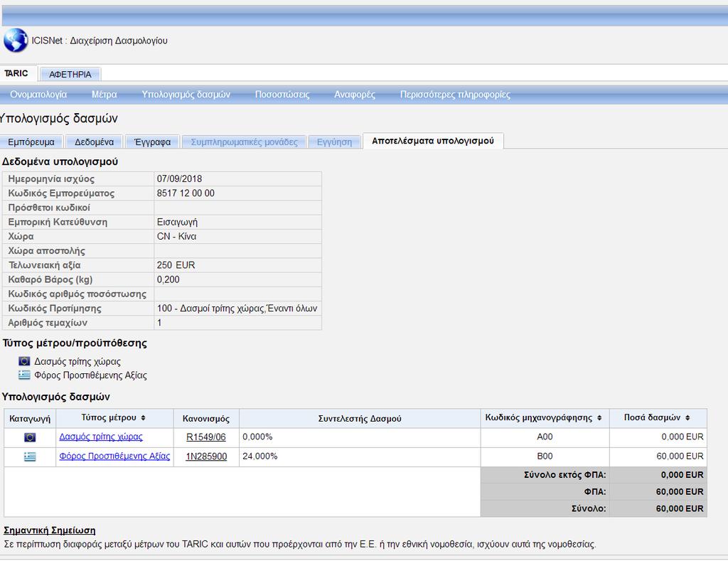The width and height of the screenshot is (728, 566).
Task: Click the Σημαντική Σημείωση heading
Action: click(49, 530)
